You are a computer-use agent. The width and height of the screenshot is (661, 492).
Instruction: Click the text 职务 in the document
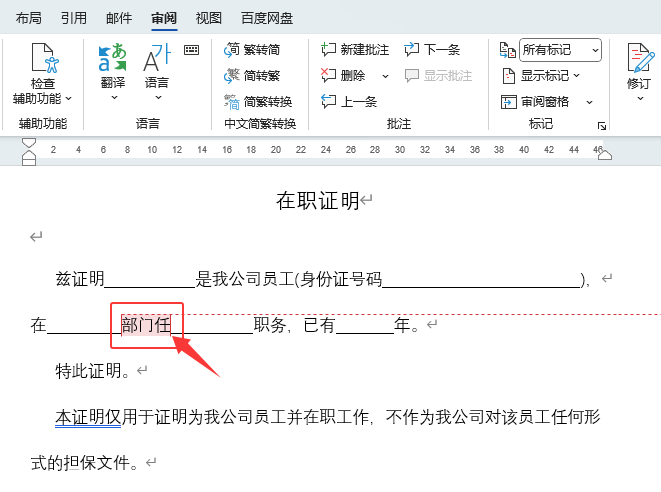point(270,325)
